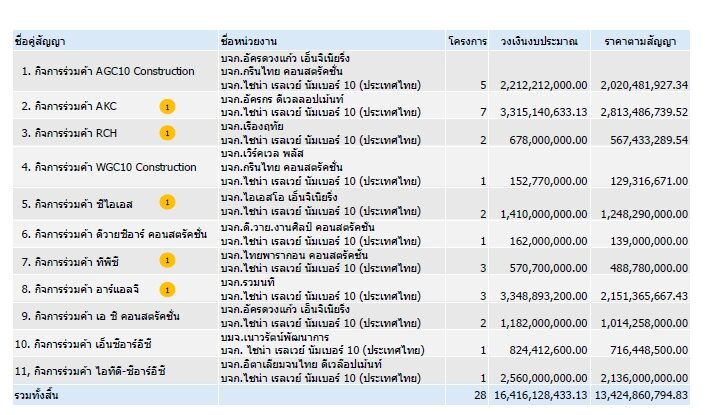Viewport: 710px width, 415px height.
Task: Click budget value 2,212,212,000.00
Action: 543,85
